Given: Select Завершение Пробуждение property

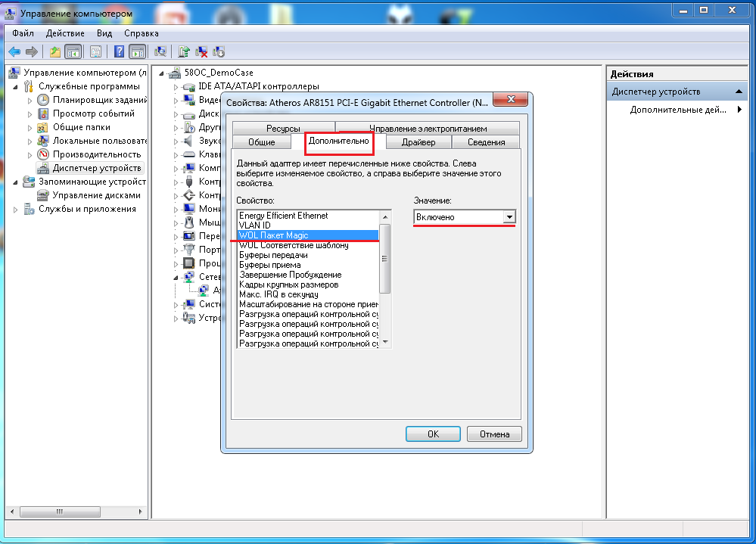Looking at the screenshot, I should (x=308, y=275).
